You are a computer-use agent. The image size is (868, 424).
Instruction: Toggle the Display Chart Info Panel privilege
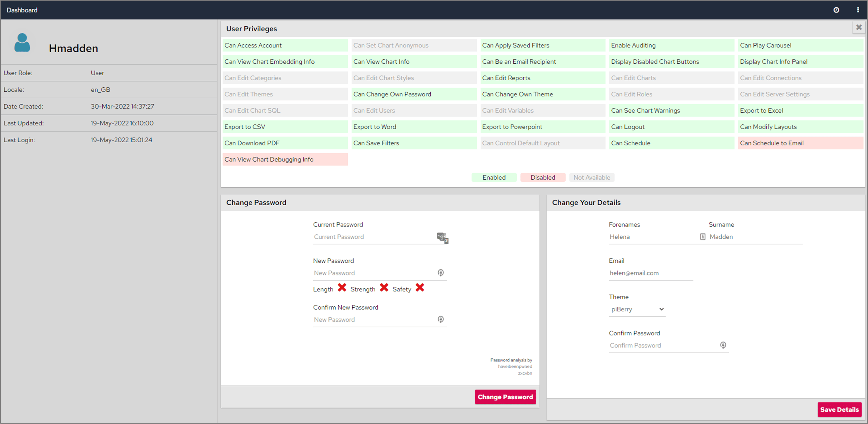click(801, 62)
